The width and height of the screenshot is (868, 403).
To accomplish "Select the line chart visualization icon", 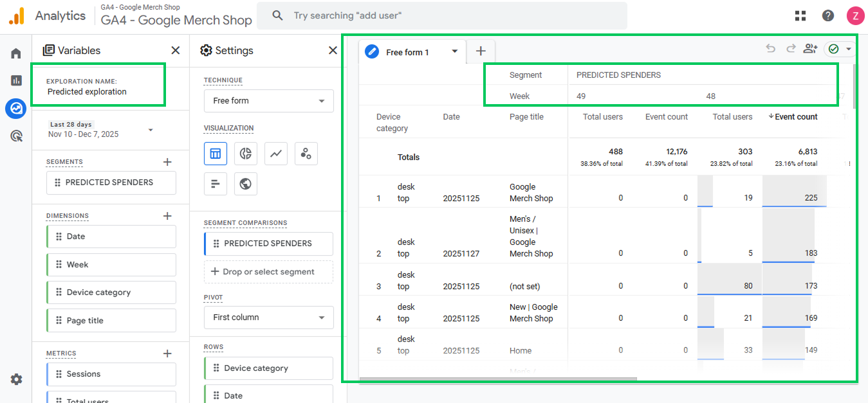I will coord(275,154).
